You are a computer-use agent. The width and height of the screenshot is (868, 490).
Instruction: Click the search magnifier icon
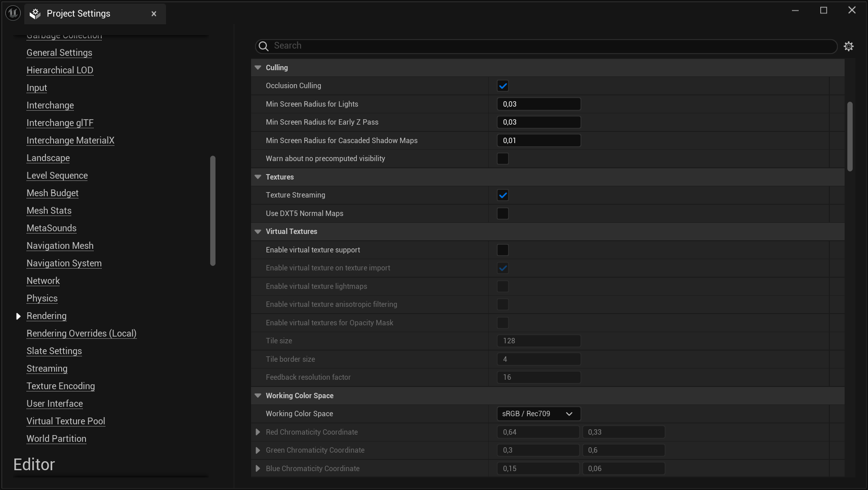(x=263, y=46)
